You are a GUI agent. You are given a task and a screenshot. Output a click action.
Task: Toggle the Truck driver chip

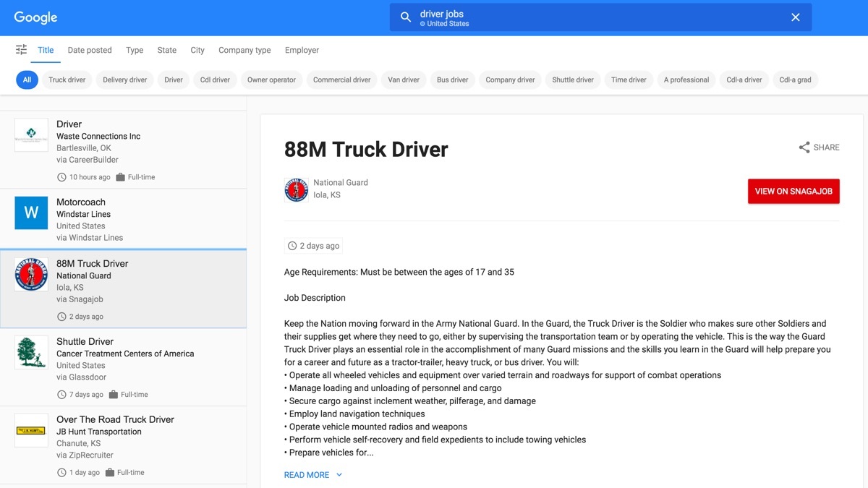67,80
